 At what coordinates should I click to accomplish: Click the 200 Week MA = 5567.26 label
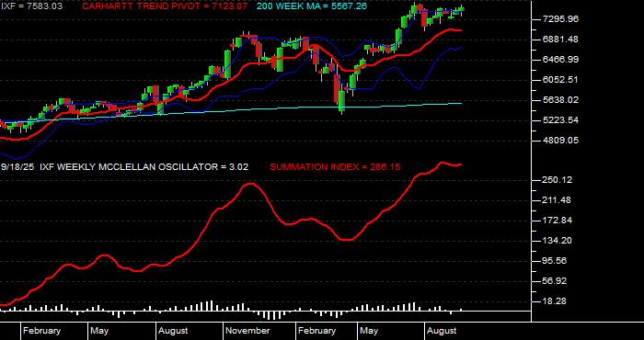(x=312, y=6)
